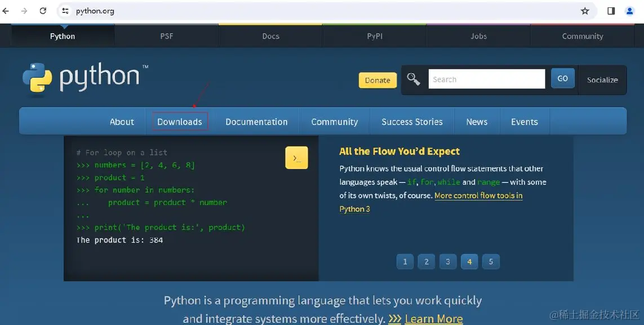644x325 pixels.
Task: Click the print('The product is:', product) line
Action: pyautogui.click(x=161, y=228)
